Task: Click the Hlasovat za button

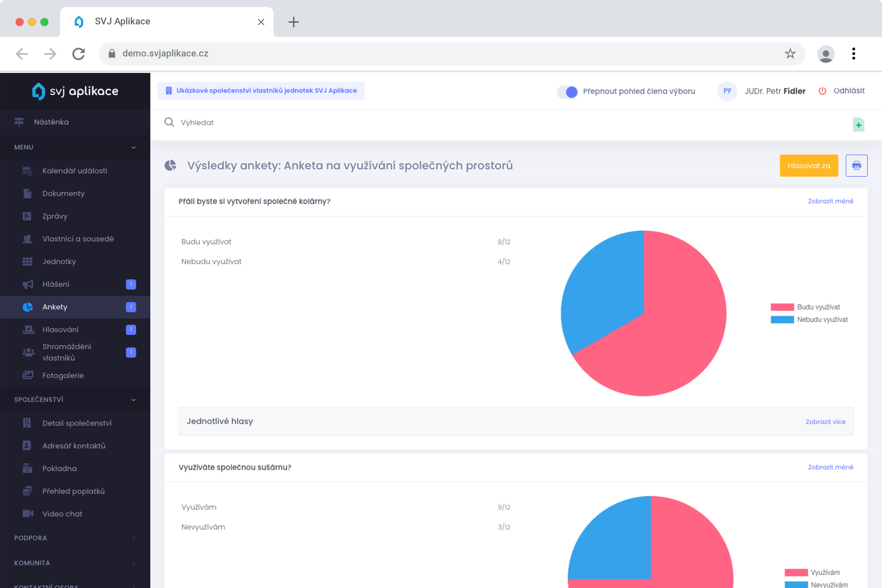Action: point(808,165)
